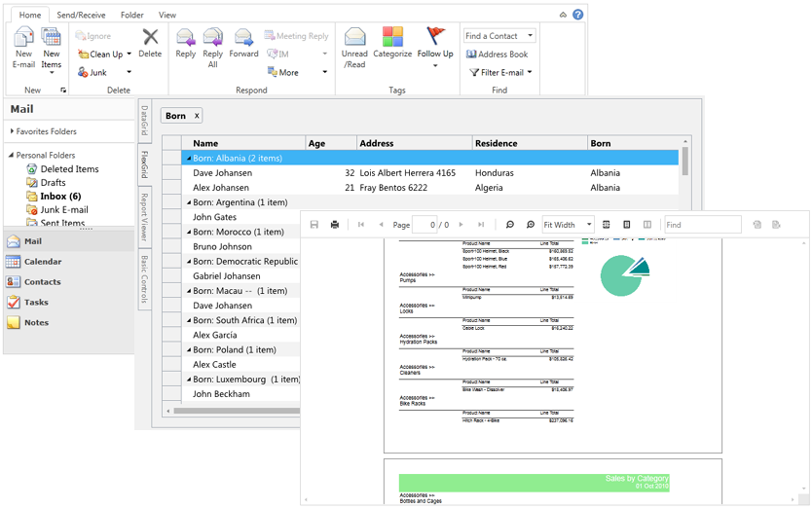Click the New E-mail icon

point(23,37)
